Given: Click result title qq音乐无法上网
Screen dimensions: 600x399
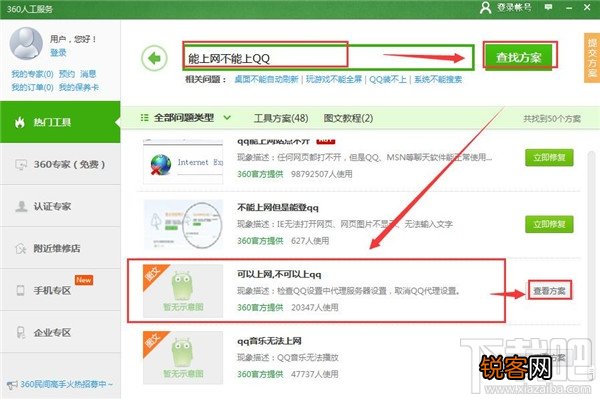Looking at the screenshot, I should point(269,341).
